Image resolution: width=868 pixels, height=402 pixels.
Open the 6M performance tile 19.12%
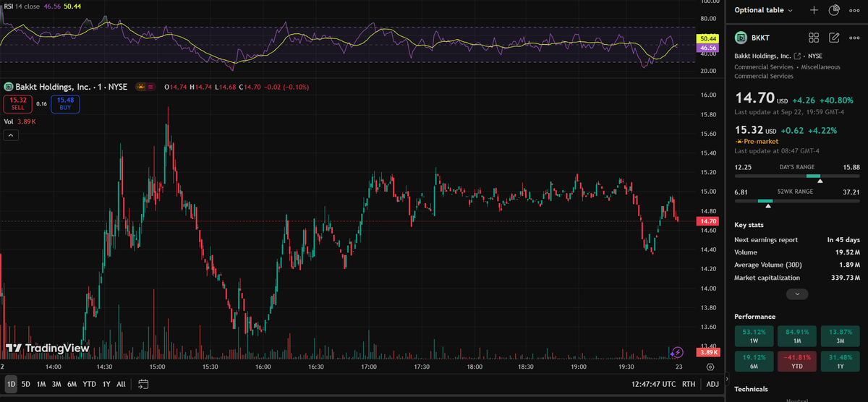tap(754, 361)
